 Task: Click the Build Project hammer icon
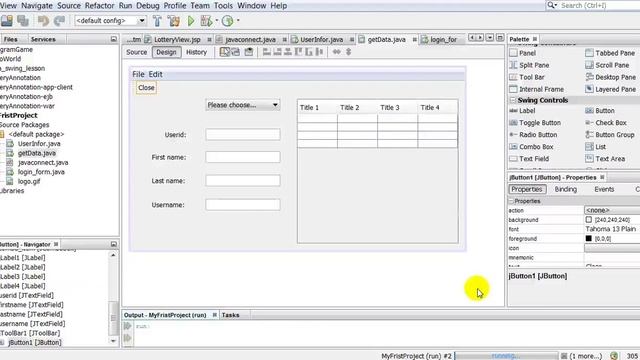point(157,21)
